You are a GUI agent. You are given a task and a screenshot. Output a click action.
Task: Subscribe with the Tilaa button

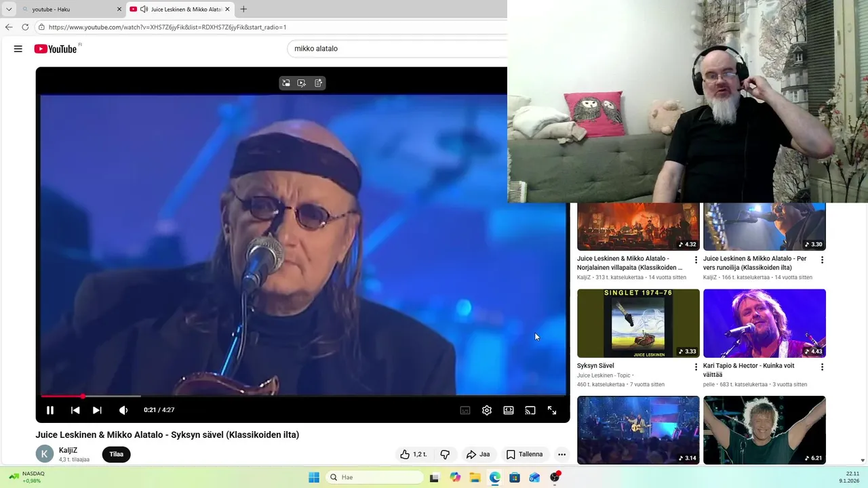pos(117,454)
